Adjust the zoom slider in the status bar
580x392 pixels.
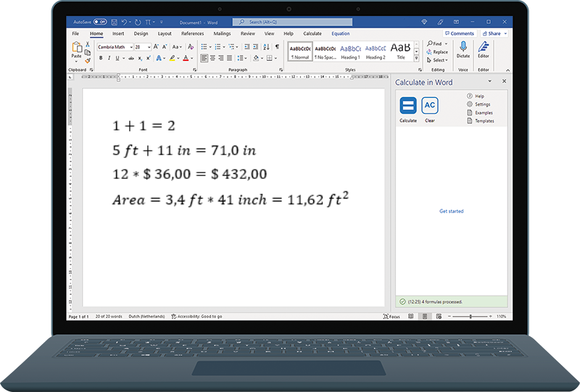(x=471, y=317)
